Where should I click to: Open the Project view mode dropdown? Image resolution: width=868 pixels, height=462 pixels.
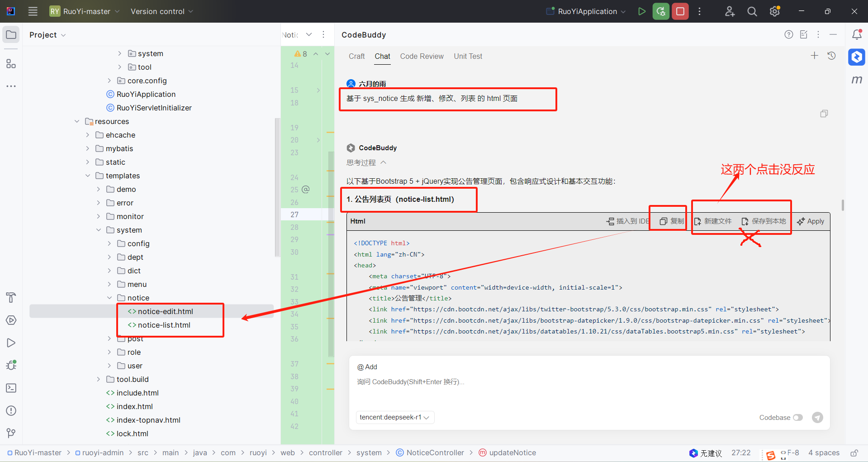tap(47, 35)
